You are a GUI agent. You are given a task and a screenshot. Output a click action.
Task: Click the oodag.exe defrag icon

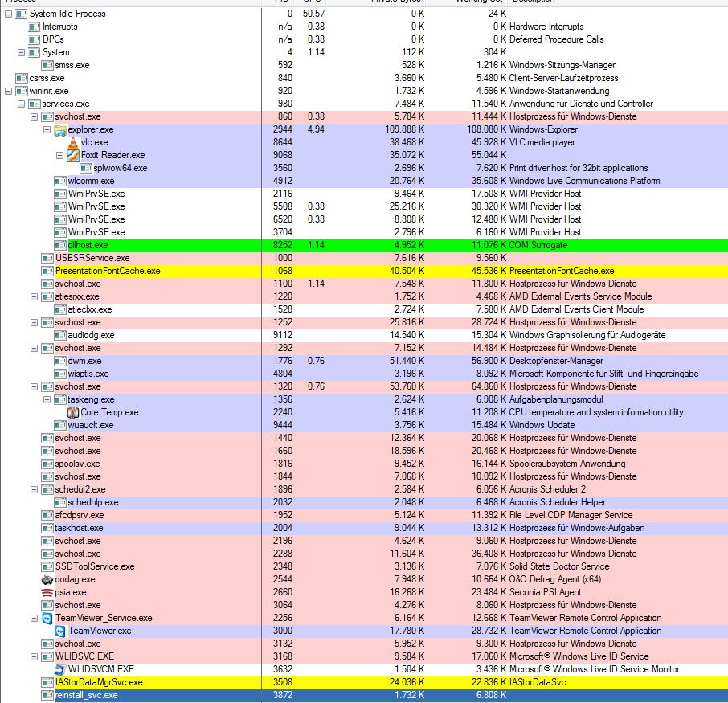pyautogui.click(x=47, y=579)
